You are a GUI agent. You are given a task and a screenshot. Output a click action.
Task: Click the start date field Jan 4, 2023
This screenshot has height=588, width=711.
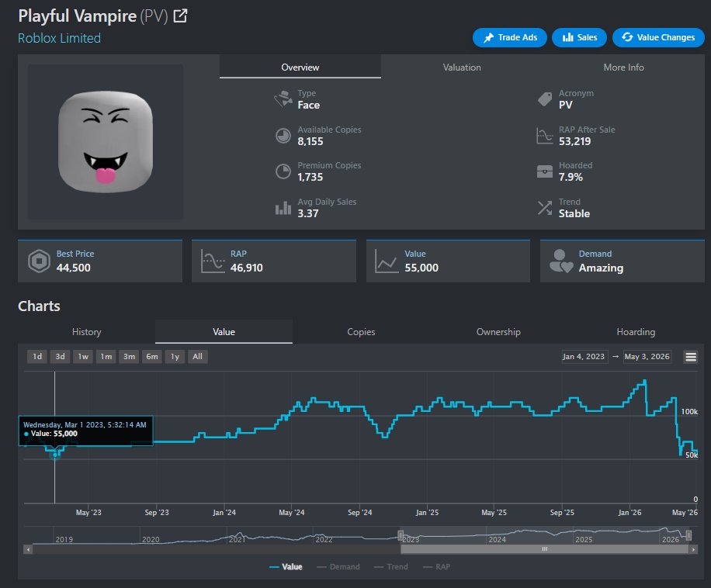point(584,357)
